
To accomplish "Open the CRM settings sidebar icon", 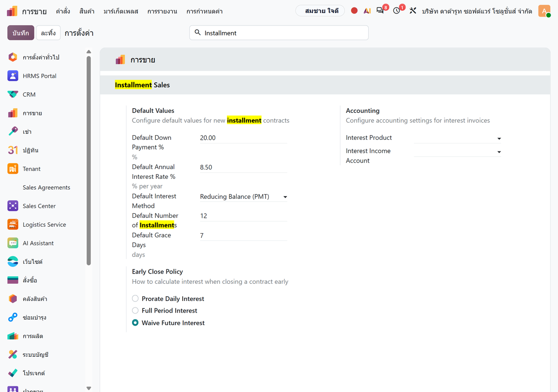I will click(x=13, y=94).
